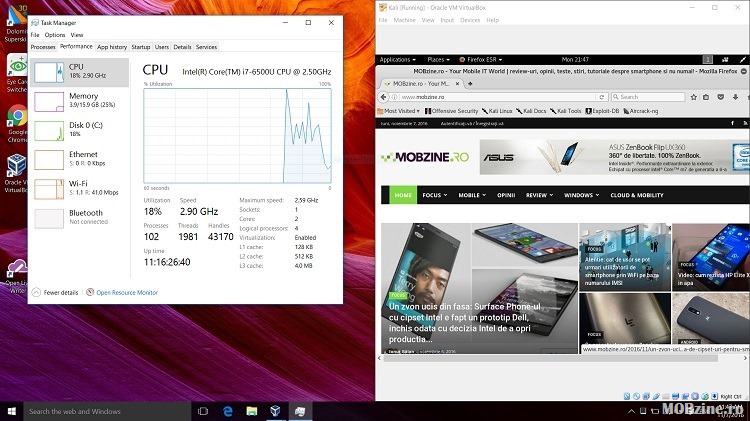Expand Kali Applications menu

pyautogui.click(x=397, y=60)
